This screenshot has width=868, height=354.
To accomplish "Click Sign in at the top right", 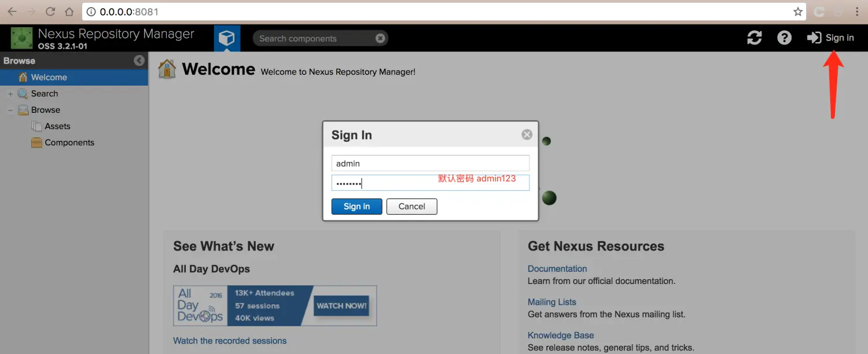I will (x=830, y=38).
